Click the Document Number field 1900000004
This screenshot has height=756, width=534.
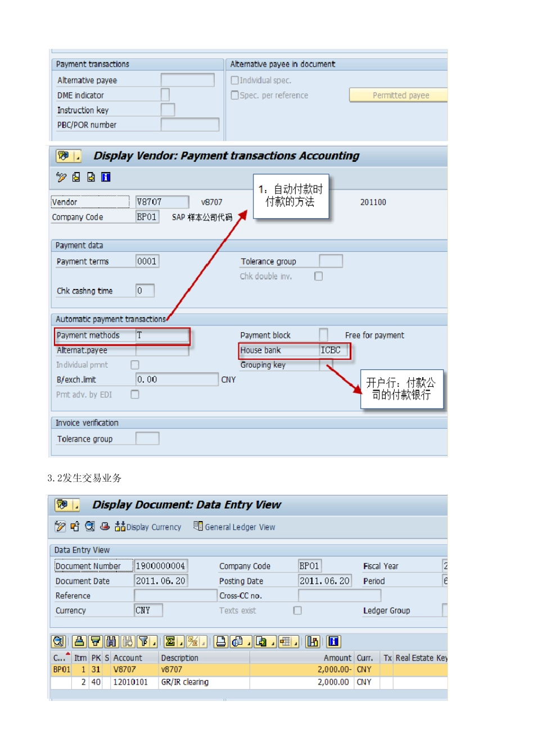(x=161, y=565)
